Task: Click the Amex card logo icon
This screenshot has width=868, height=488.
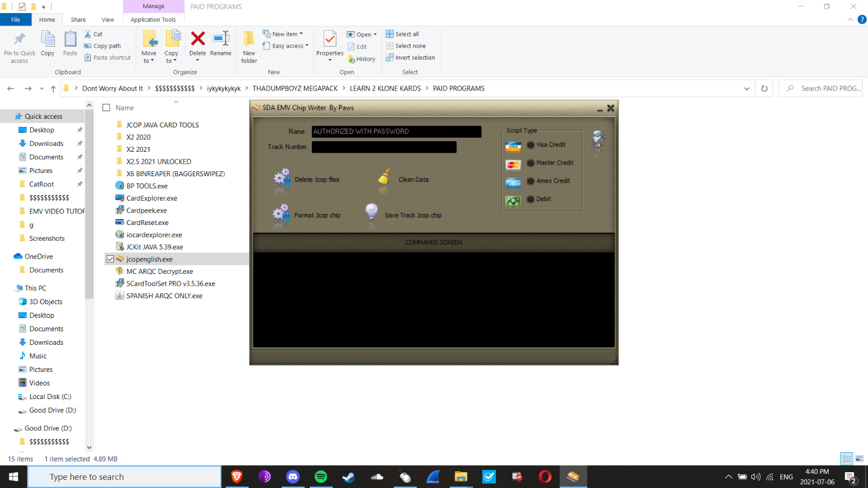Action: click(x=513, y=182)
